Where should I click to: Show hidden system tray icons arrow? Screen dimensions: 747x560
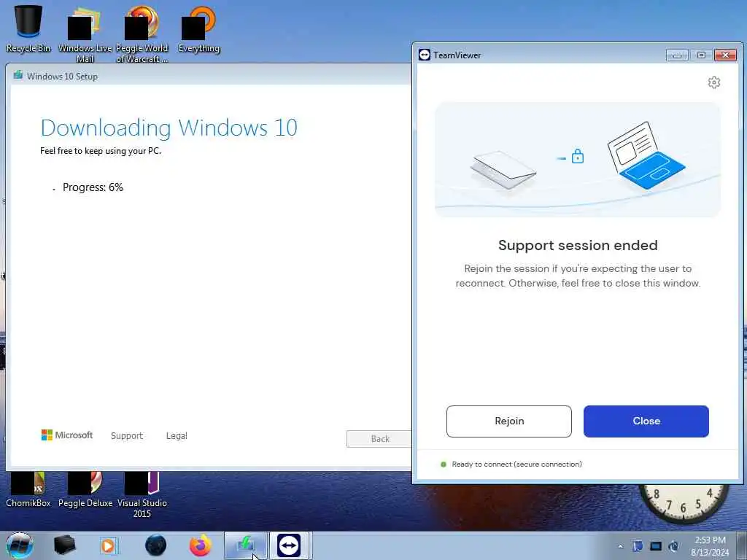[620, 546]
